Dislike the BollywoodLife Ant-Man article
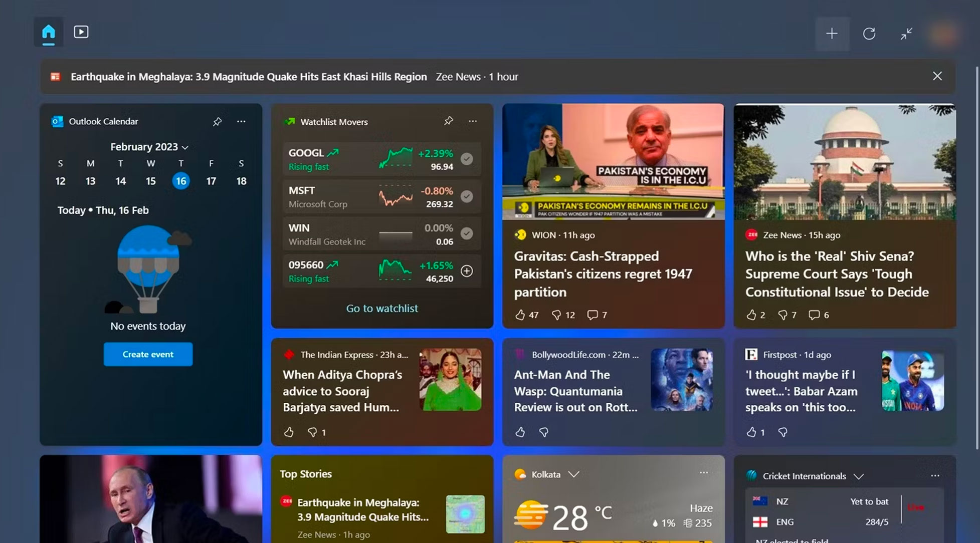Screen dimensions: 980x543 (544, 432)
